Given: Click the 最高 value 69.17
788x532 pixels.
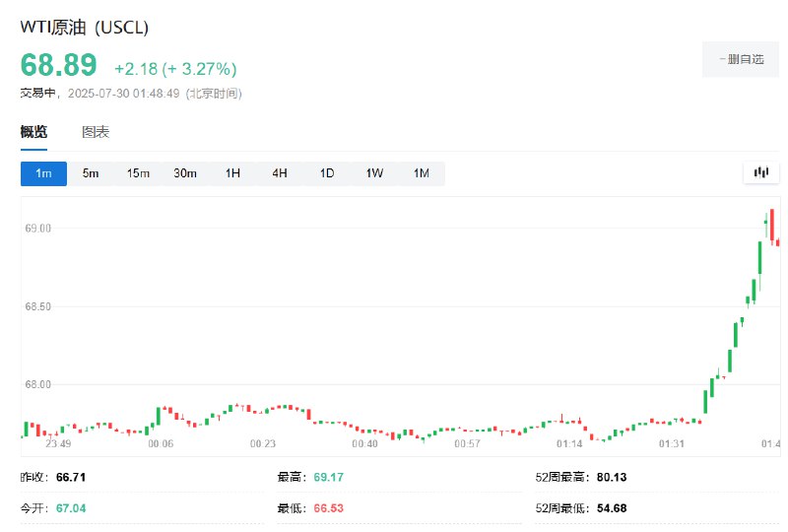Looking at the screenshot, I should 329,477.
